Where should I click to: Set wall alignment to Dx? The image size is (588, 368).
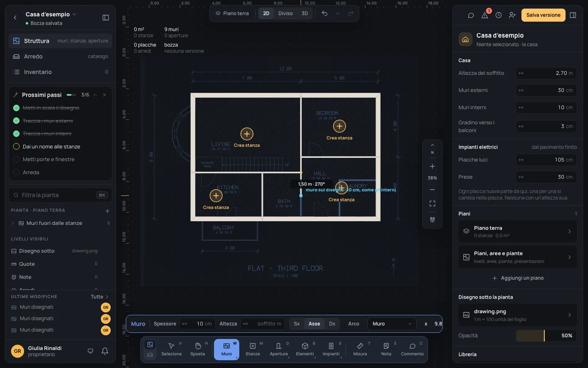click(332, 324)
